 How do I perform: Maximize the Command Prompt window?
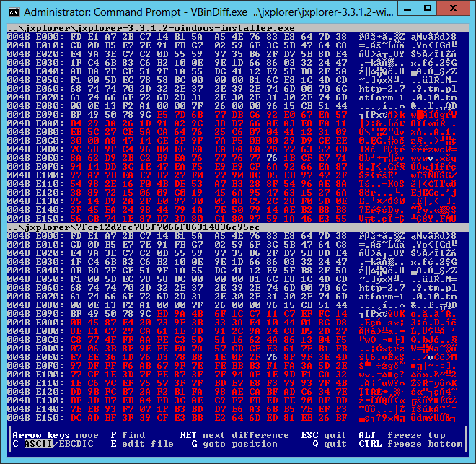click(x=428, y=9)
